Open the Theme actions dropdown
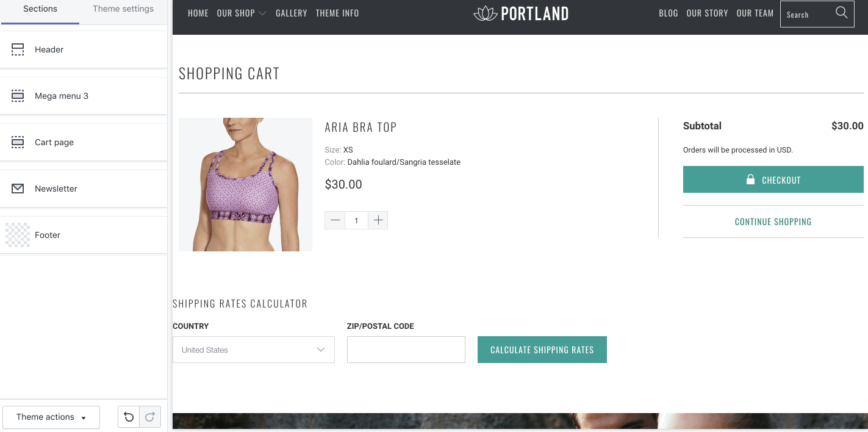This screenshot has width=868, height=432. (x=51, y=417)
